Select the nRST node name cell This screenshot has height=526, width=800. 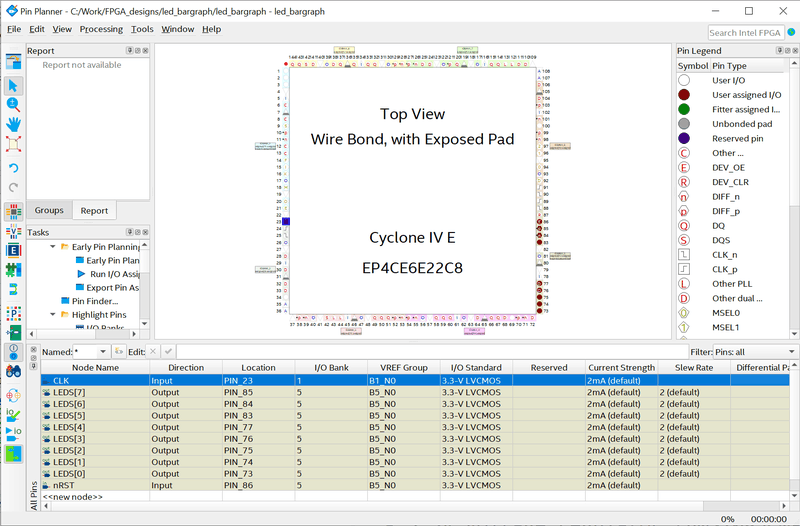95,485
